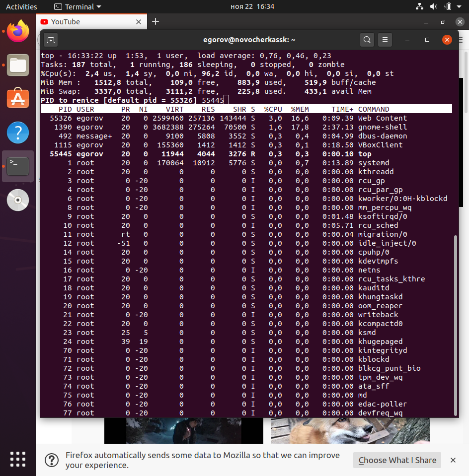Open a new tab in the terminal
The width and height of the screenshot is (469, 476).
pyautogui.click(x=51, y=40)
